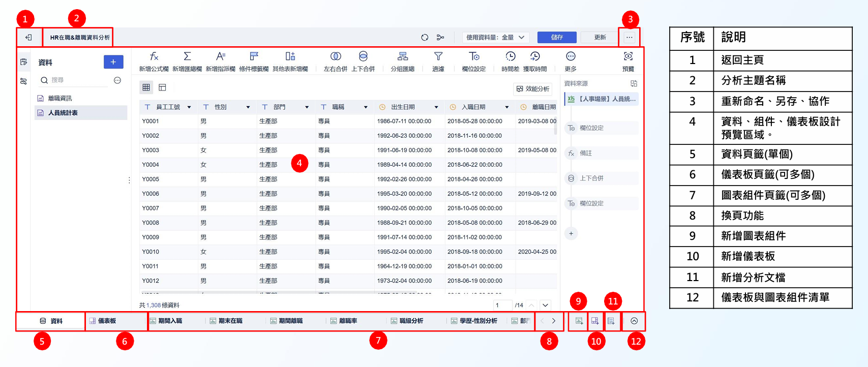Click the add chart component icon
This screenshot has width=868, height=367.
(x=579, y=321)
